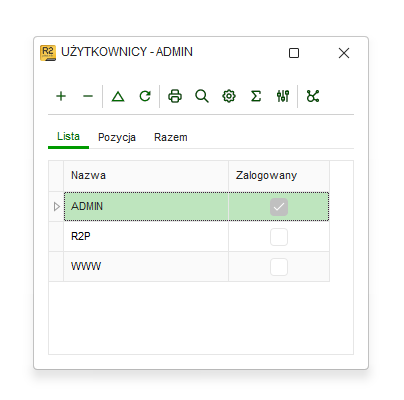Click the minus icon to remove user
404x400 pixels.
coord(88,96)
